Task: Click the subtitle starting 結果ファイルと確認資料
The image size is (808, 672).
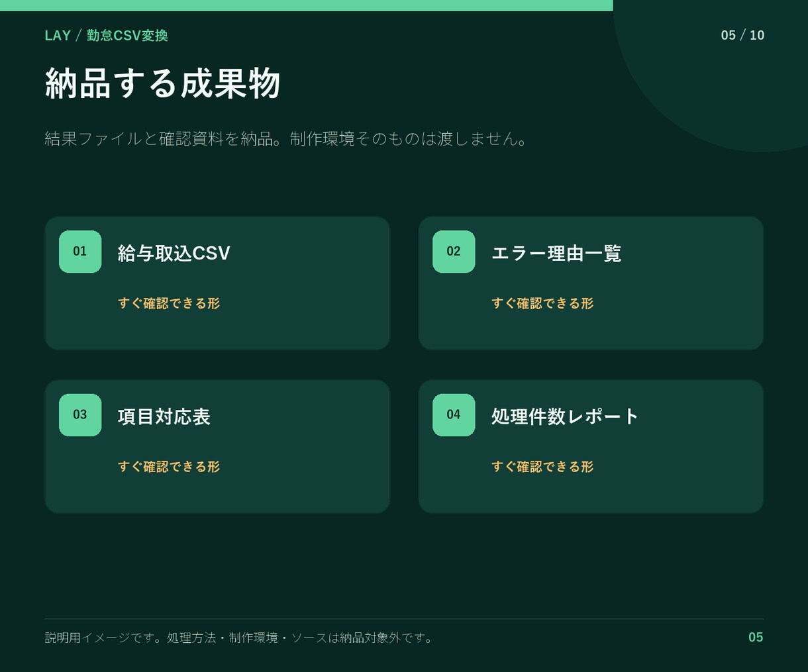Action: point(285,139)
